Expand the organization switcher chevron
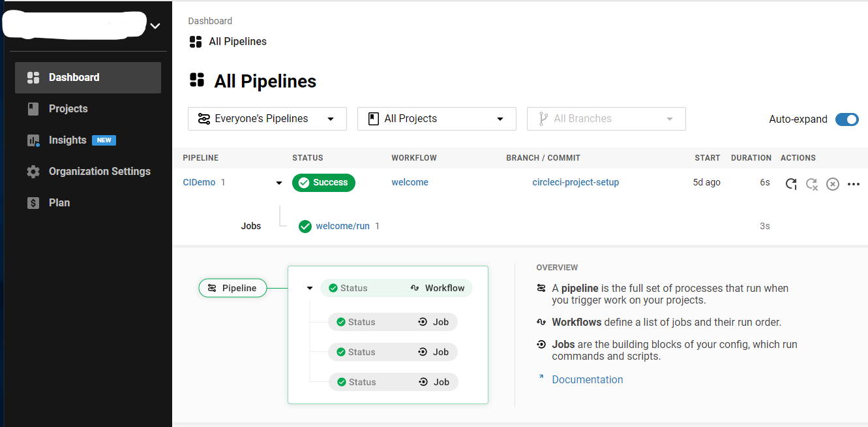The height and width of the screenshot is (427, 868). pos(155,26)
